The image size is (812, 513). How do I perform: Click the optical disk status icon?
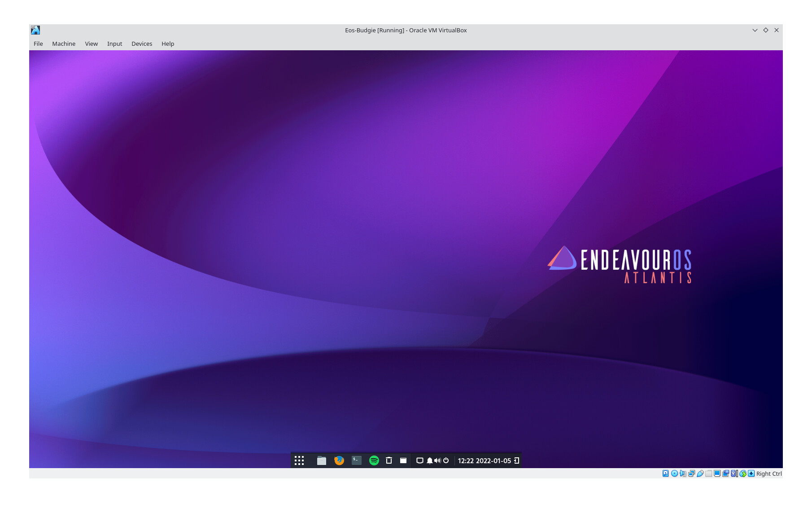[674, 474]
